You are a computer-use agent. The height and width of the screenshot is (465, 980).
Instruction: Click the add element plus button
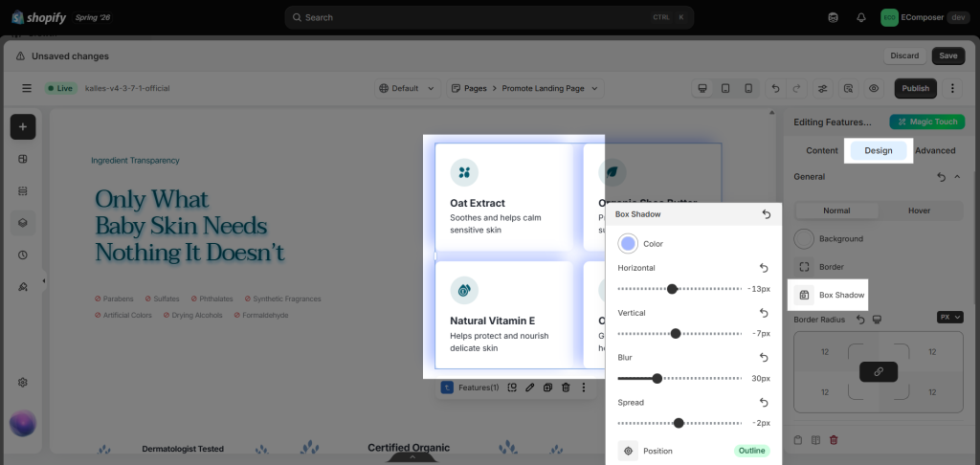coord(23,127)
